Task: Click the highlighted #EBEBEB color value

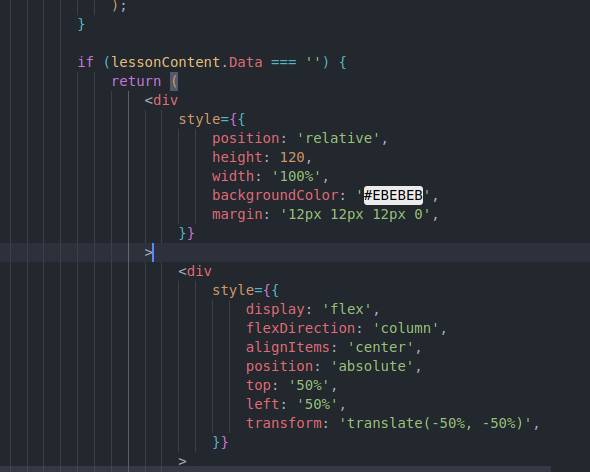Action: click(393, 195)
